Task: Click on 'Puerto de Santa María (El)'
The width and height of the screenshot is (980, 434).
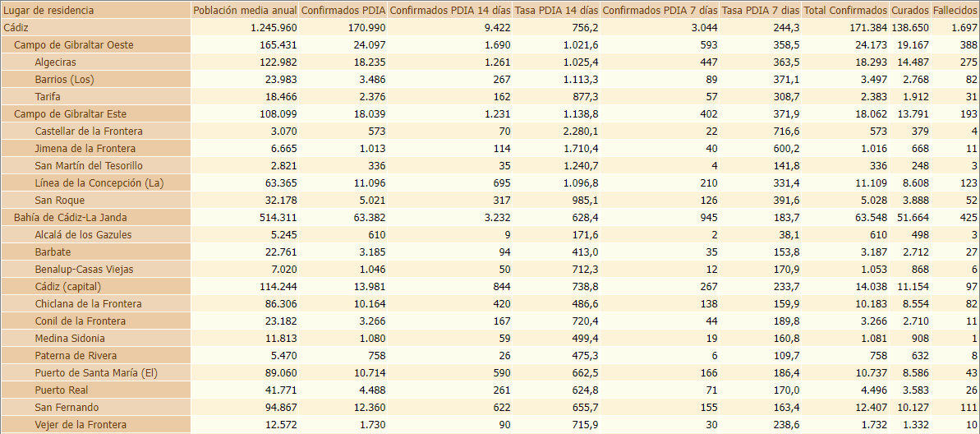Action: 95,373
